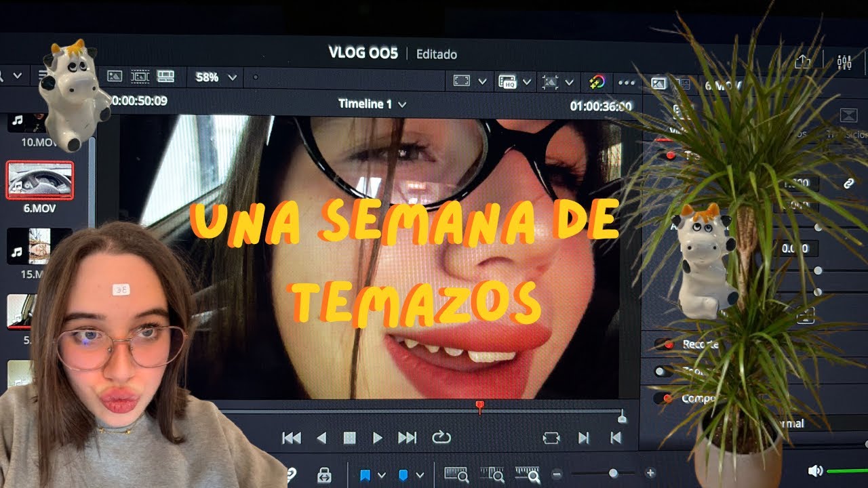This screenshot has width=868, height=488.
Task: Stop playback in the viewer
Action: pos(349,438)
